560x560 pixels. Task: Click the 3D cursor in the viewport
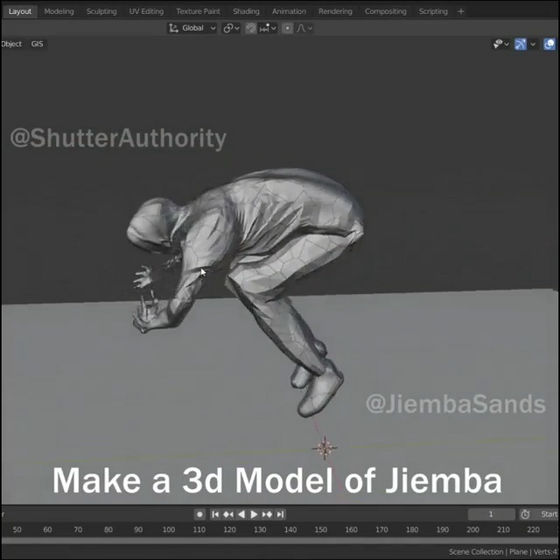(325, 448)
